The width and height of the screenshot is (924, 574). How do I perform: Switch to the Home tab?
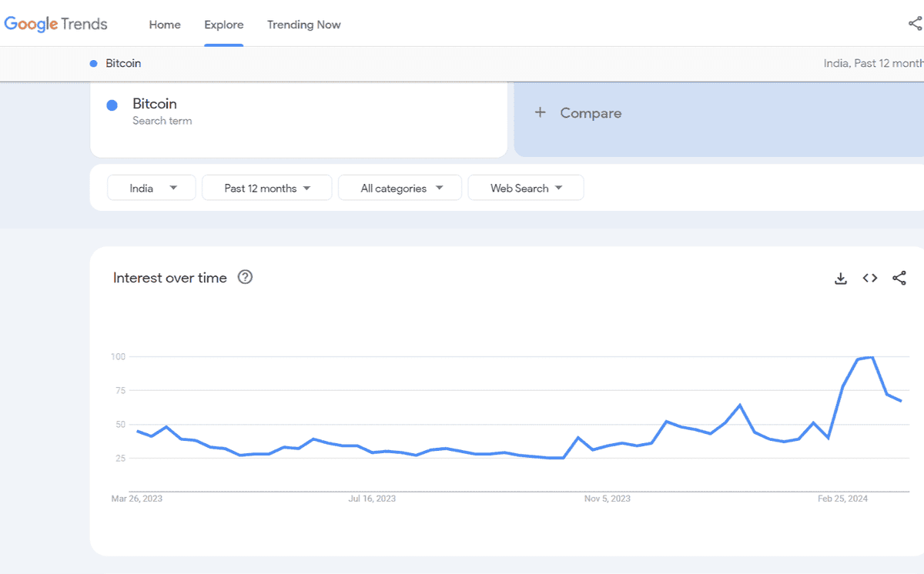(164, 25)
